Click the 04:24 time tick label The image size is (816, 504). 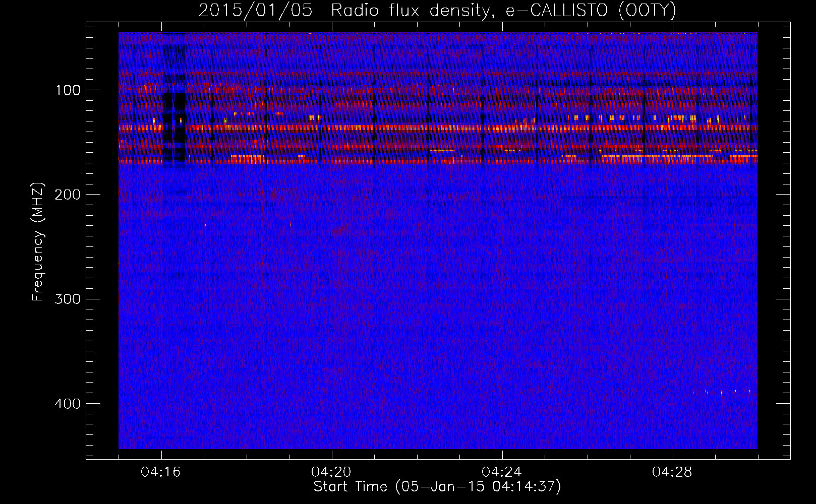pyautogui.click(x=502, y=472)
